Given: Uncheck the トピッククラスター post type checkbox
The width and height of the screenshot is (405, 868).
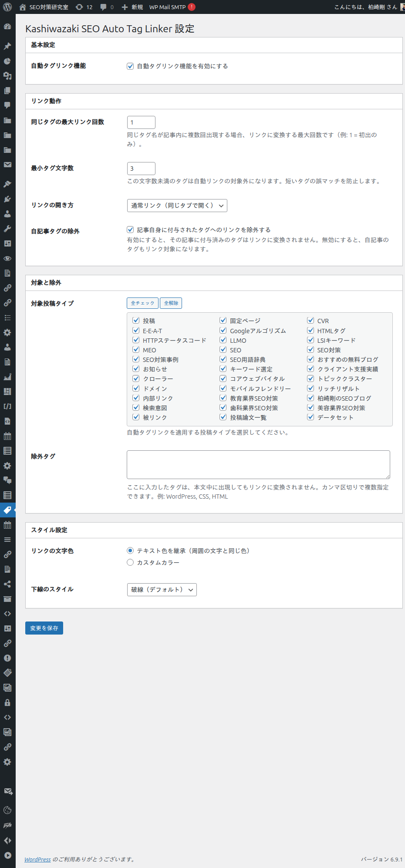Looking at the screenshot, I should (310, 378).
